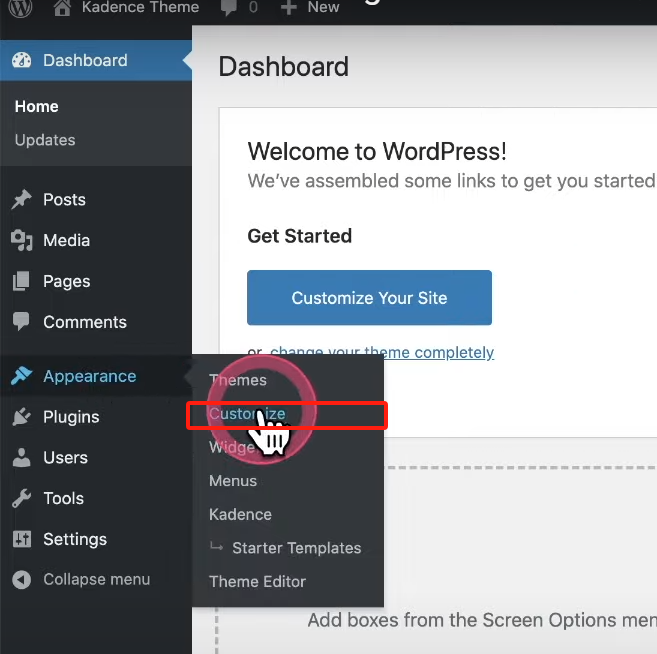Click the Comments speech bubble sidebar icon
Screen dimensions: 657x654
pyautogui.click(x=21, y=321)
